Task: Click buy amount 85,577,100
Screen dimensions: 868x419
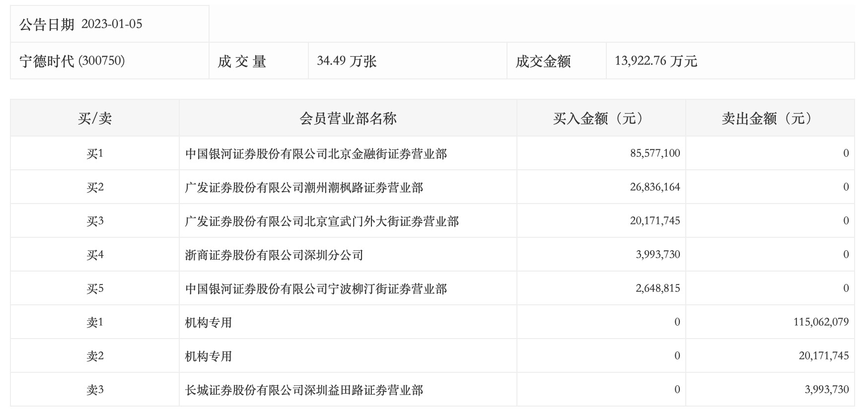Action: point(655,153)
